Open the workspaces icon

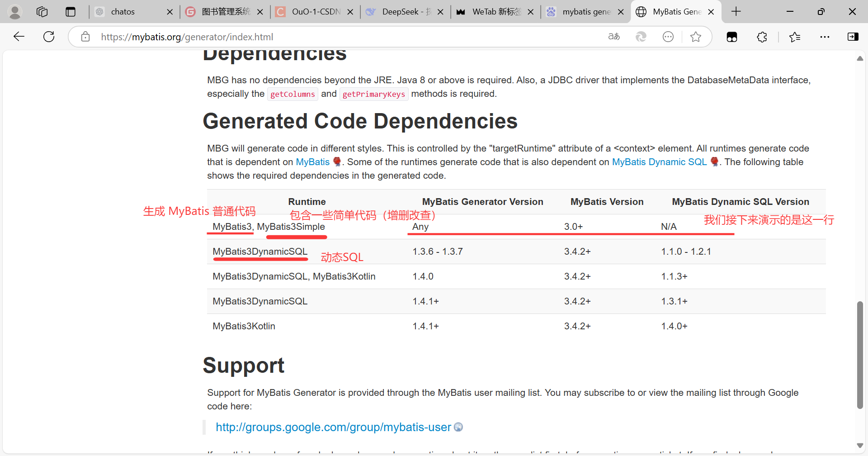coord(42,12)
